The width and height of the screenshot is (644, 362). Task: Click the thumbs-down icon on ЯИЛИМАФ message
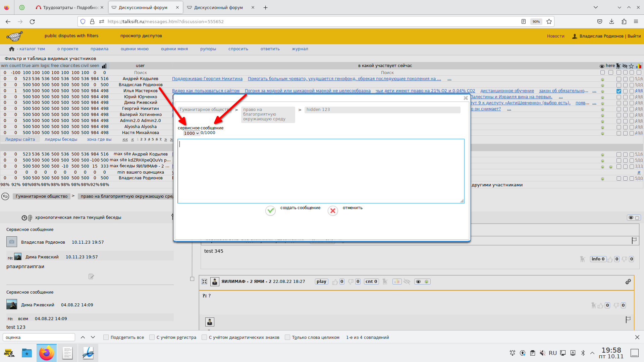click(x=351, y=282)
